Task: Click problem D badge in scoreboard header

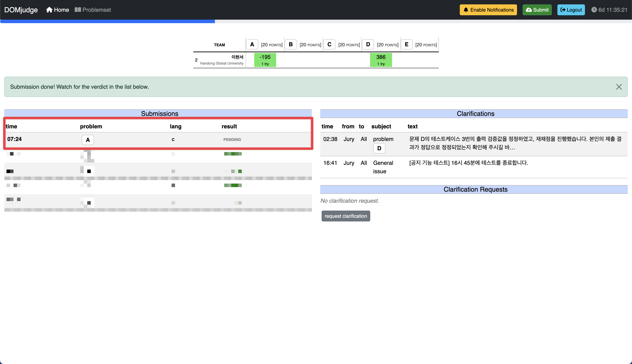Action: click(x=368, y=45)
